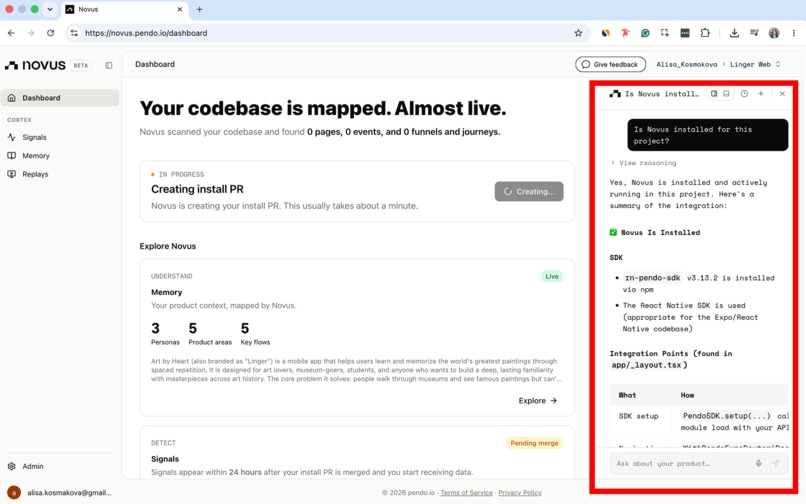Open the Chrome profile avatar

click(x=774, y=33)
